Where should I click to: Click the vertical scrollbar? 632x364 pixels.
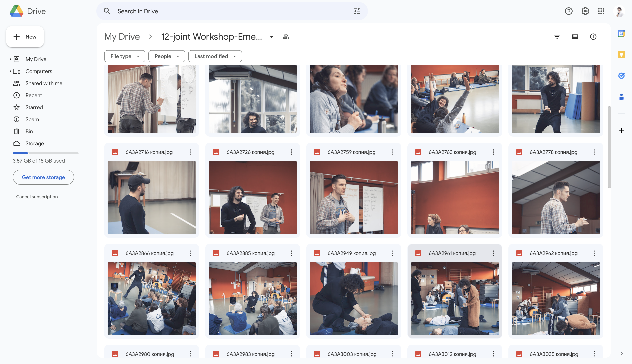click(609, 147)
